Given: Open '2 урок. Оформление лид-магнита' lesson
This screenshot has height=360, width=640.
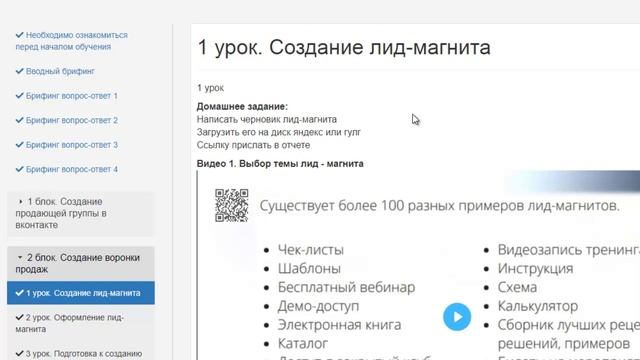Looking at the screenshot, I should tap(81, 323).
